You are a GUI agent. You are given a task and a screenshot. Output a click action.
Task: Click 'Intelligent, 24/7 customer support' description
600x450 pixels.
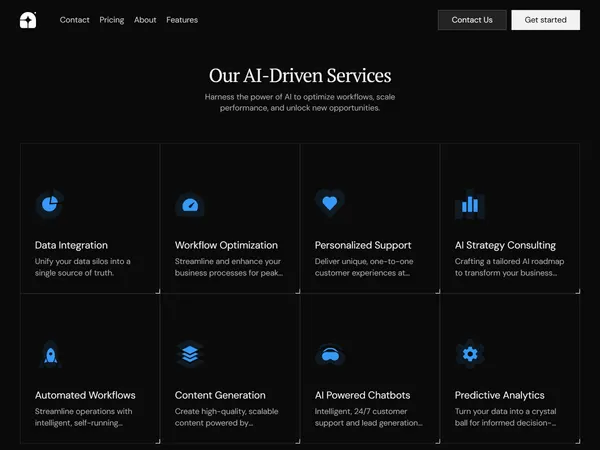368,417
